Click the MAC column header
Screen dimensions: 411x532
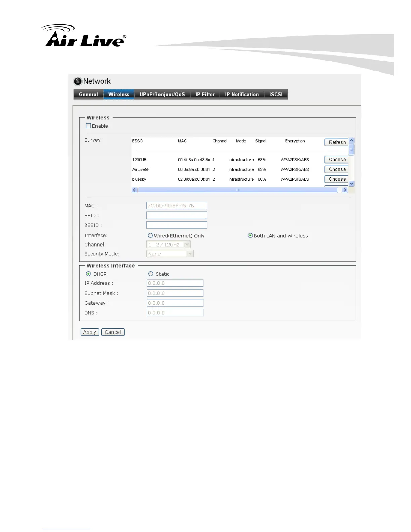tap(182, 141)
